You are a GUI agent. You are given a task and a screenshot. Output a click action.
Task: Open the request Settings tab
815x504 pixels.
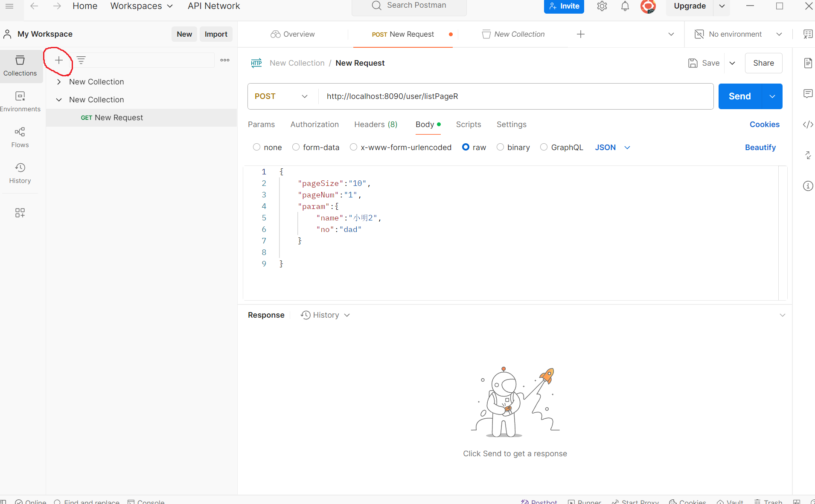tap(512, 125)
